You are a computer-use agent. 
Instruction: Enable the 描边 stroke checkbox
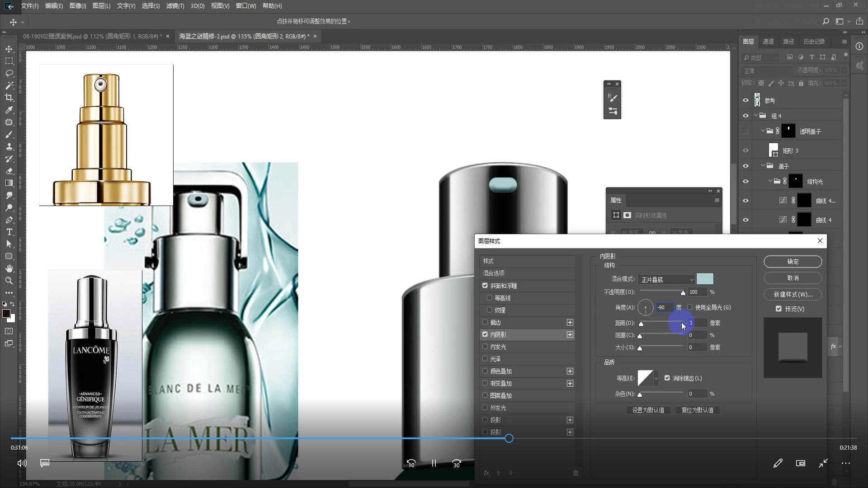point(485,322)
